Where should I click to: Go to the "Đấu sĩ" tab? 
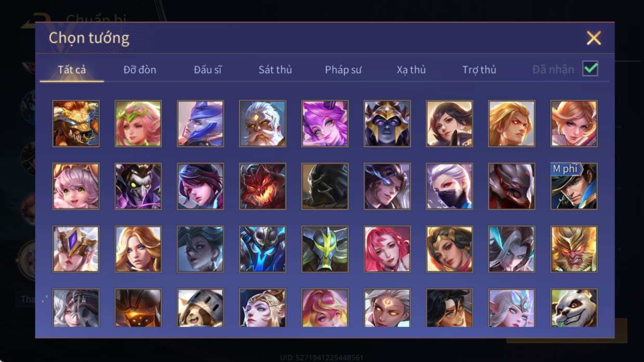(x=207, y=70)
